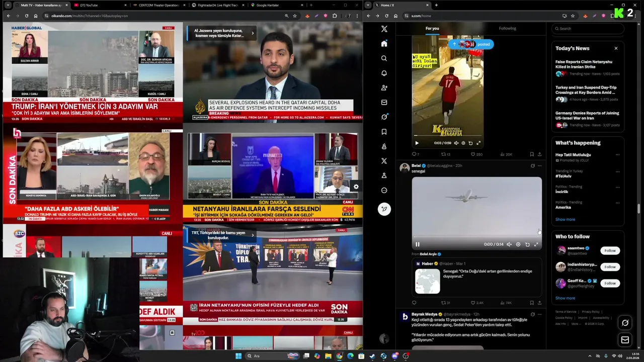Expand Al Jazeera funding notice chevron

coord(253,33)
